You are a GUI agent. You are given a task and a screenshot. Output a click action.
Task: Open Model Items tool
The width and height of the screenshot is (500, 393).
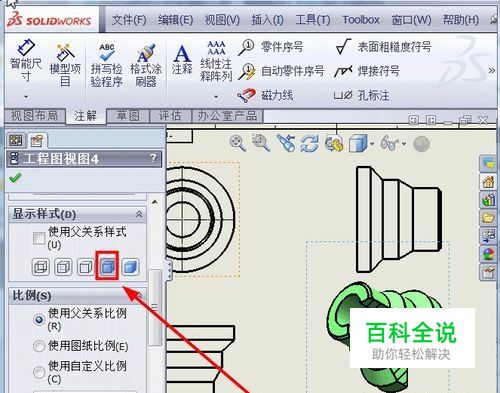65,65
